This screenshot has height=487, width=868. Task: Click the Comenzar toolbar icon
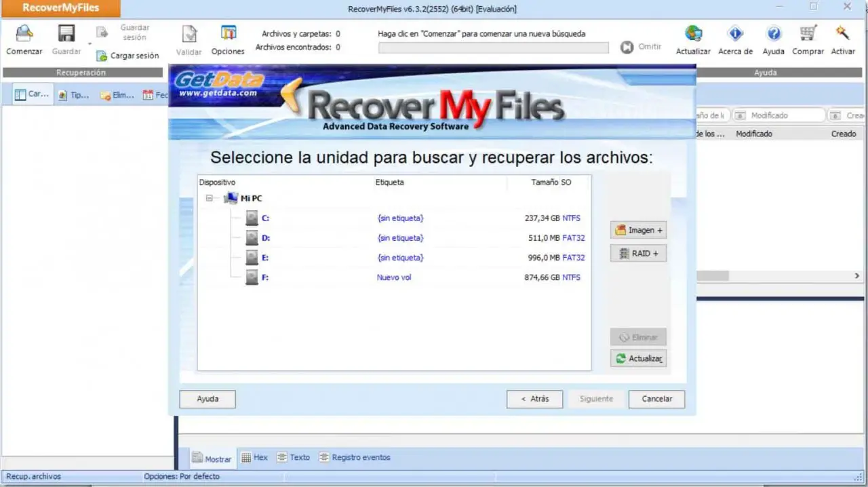[x=24, y=34]
